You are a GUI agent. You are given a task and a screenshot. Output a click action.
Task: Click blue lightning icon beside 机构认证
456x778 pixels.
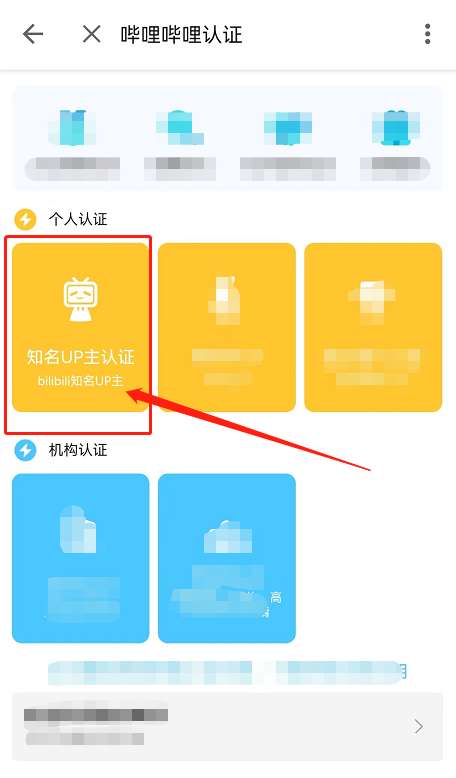25,450
